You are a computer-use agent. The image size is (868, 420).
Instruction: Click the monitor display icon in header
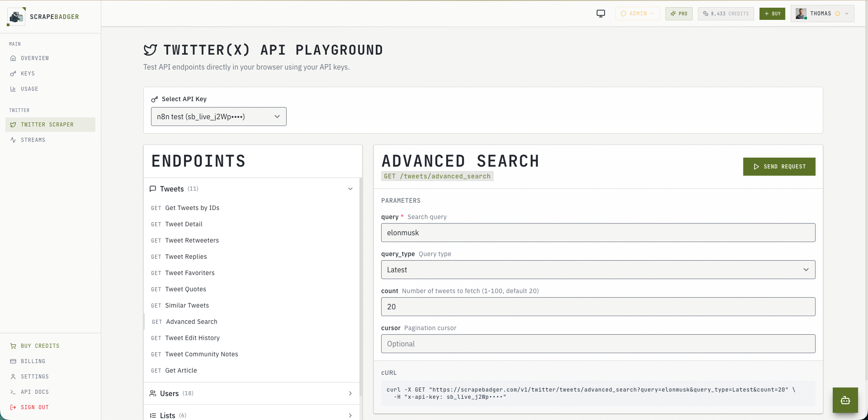tap(601, 14)
